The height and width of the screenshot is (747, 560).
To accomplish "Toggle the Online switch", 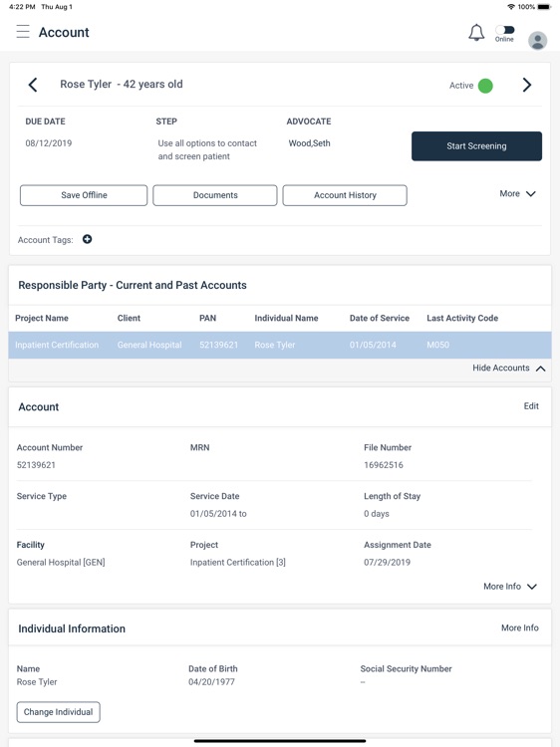I will [x=505, y=30].
